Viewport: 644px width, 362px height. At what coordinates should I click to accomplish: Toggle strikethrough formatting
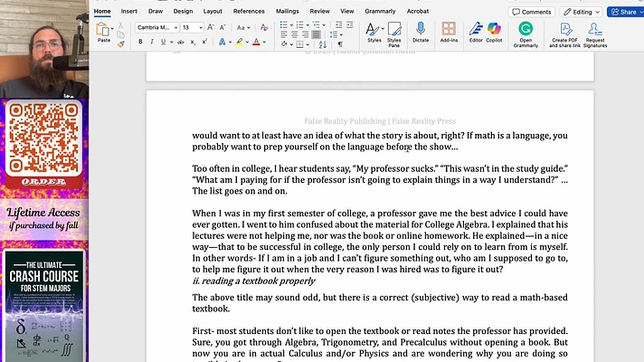click(x=180, y=42)
